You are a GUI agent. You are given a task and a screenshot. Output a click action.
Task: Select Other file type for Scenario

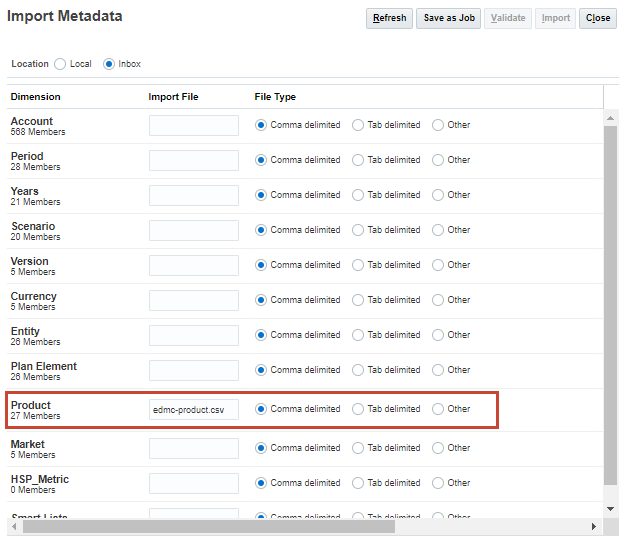pyautogui.click(x=438, y=230)
